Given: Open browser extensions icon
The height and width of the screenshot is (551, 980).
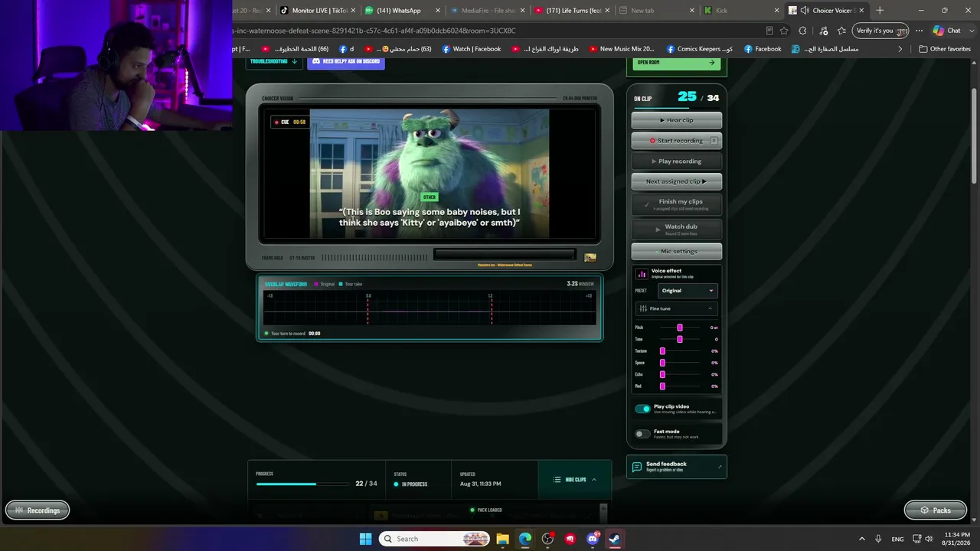Looking at the screenshot, I should point(802,31).
